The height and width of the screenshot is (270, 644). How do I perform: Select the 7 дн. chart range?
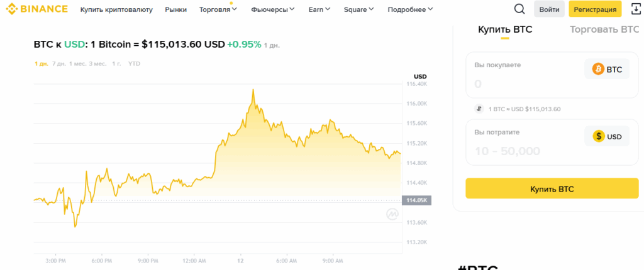(x=59, y=63)
